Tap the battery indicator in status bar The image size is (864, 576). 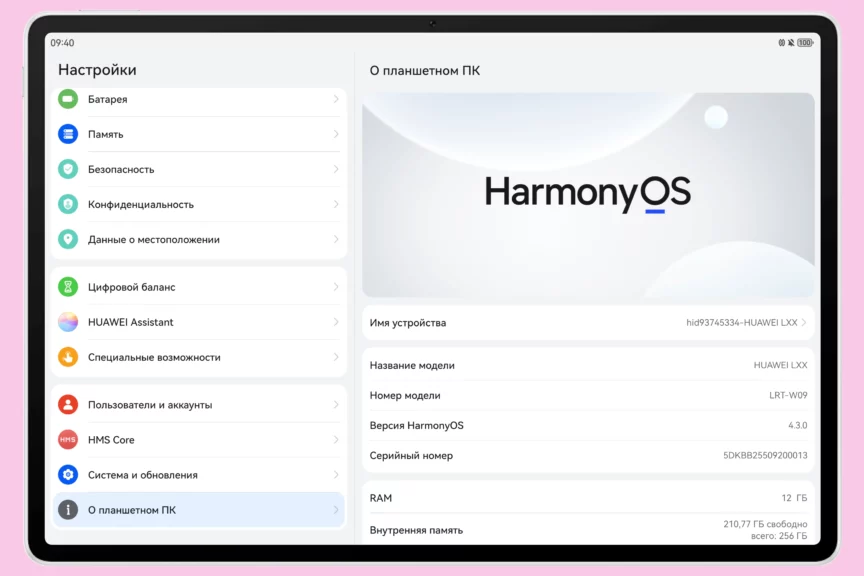click(805, 43)
